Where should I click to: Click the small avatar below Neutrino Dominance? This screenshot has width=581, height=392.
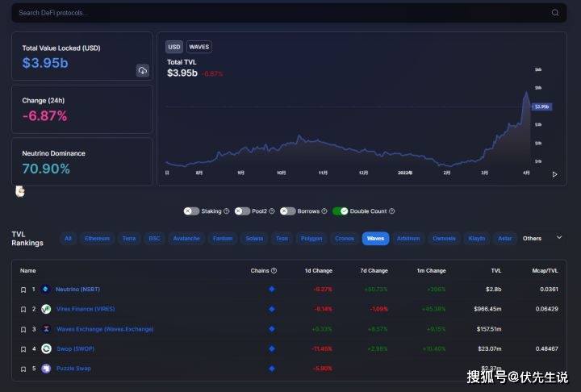[20, 191]
